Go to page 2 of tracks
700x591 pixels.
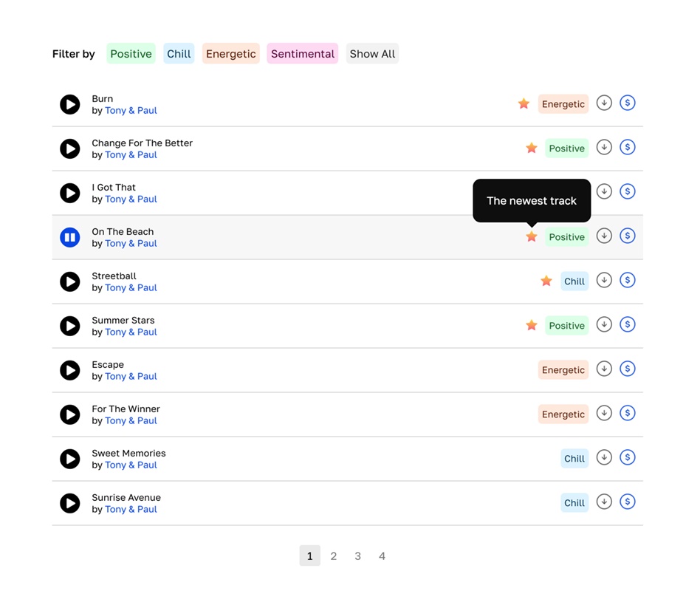(x=334, y=556)
